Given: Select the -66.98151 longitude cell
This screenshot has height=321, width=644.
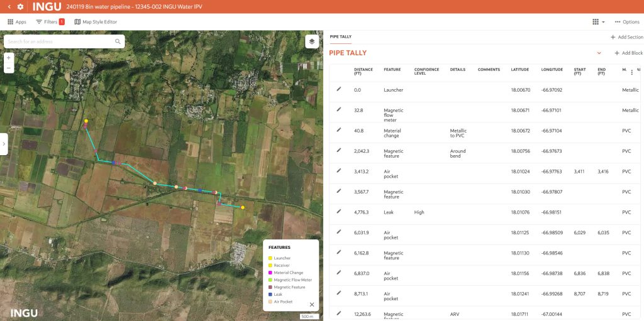Looking at the screenshot, I should 552,212.
